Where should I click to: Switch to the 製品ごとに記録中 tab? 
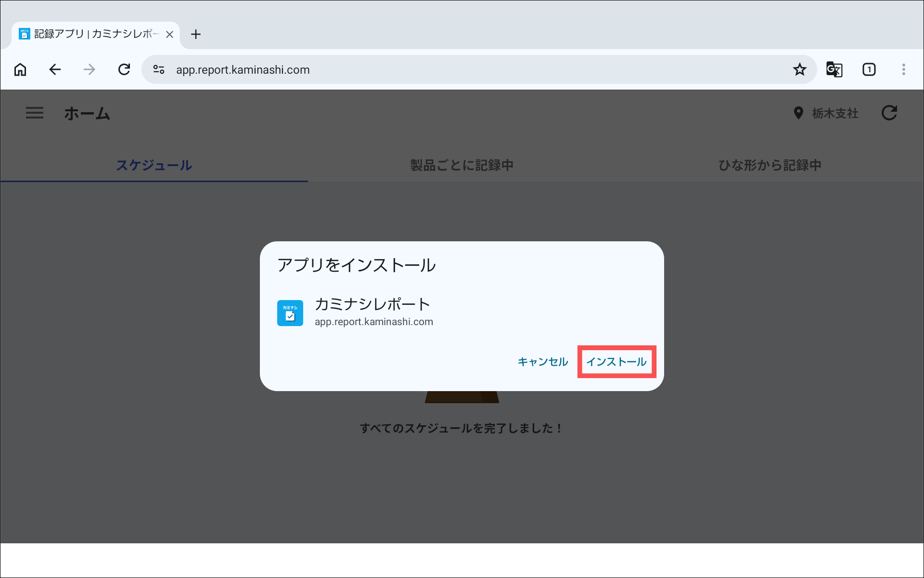(x=462, y=165)
